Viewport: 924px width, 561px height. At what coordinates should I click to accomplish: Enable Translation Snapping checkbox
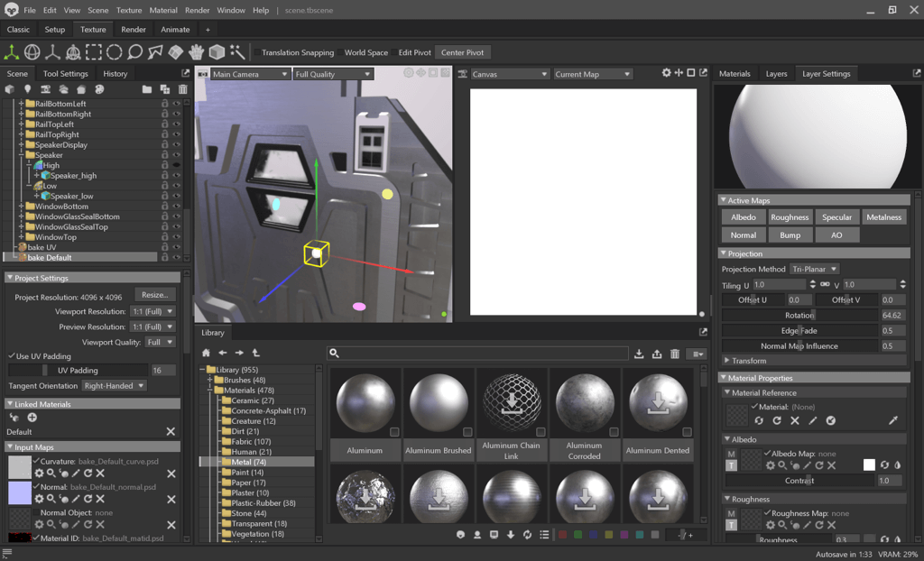click(x=257, y=52)
